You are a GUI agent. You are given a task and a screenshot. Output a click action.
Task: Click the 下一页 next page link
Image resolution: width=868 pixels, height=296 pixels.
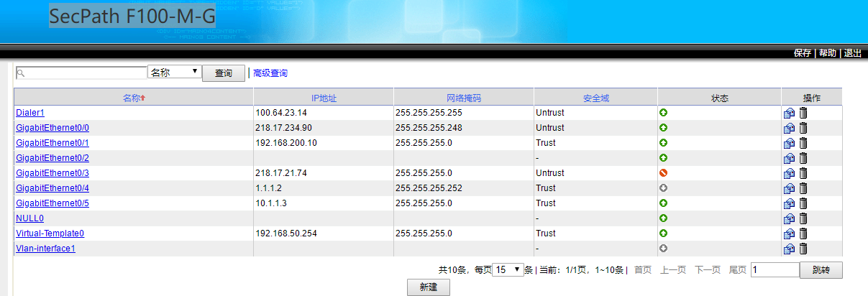pyautogui.click(x=707, y=270)
